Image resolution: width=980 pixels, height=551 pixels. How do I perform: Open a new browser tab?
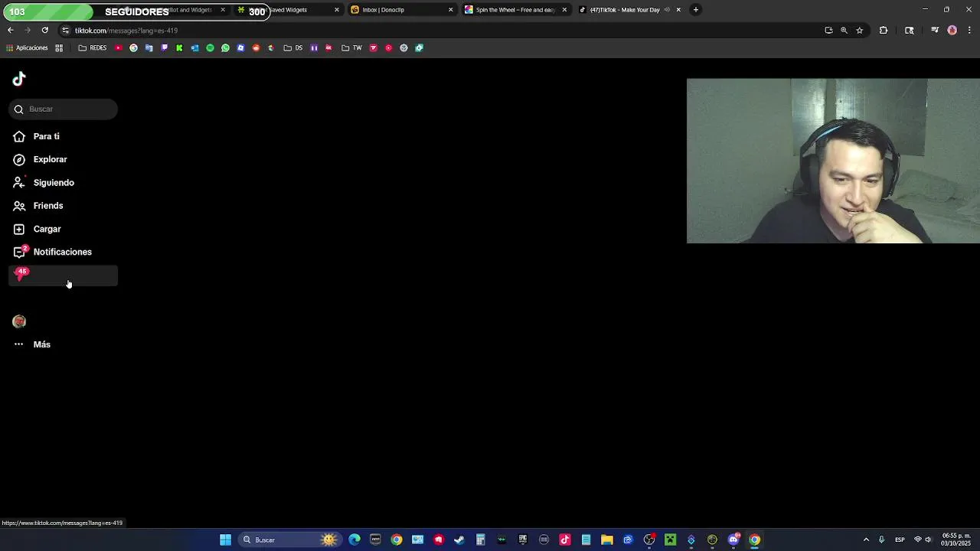click(x=695, y=10)
